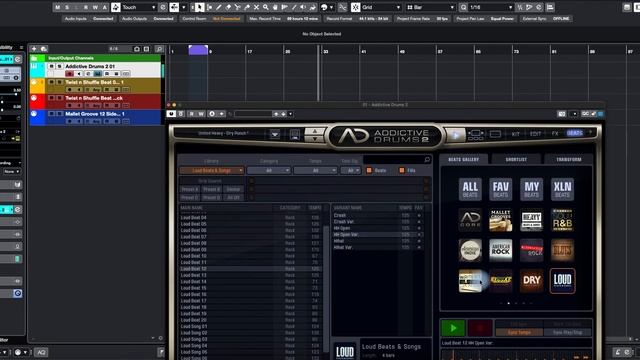Screen dimensions: 640x360
Task: Open the Loud Beats & Songs library dropdown
Action: (212, 170)
